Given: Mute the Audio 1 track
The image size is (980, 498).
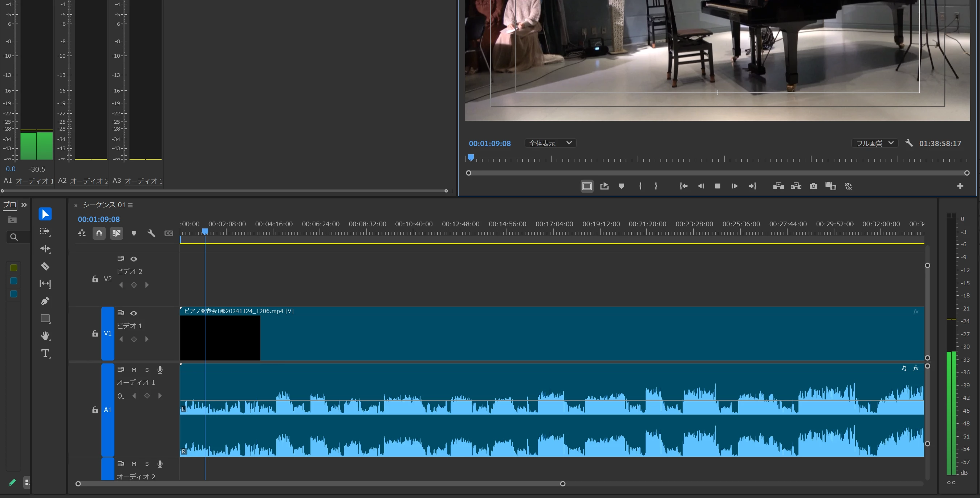Looking at the screenshot, I should click(x=134, y=370).
